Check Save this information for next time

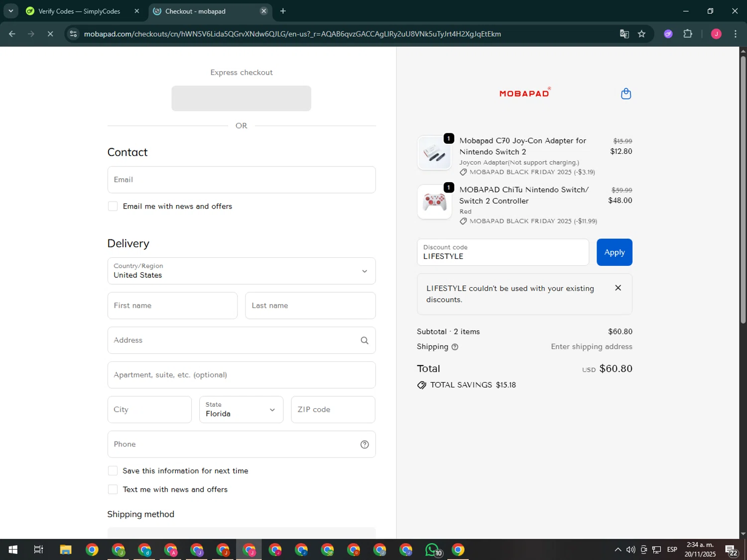coord(113,470)
